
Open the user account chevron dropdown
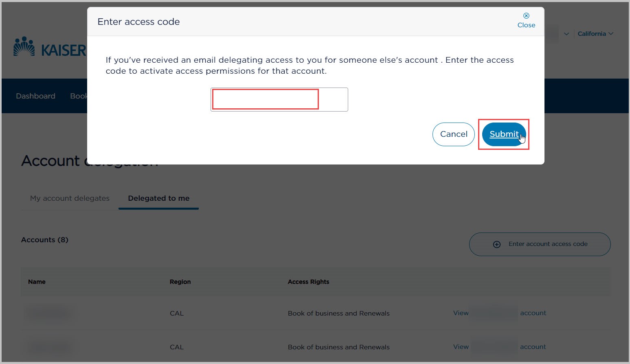566,34
